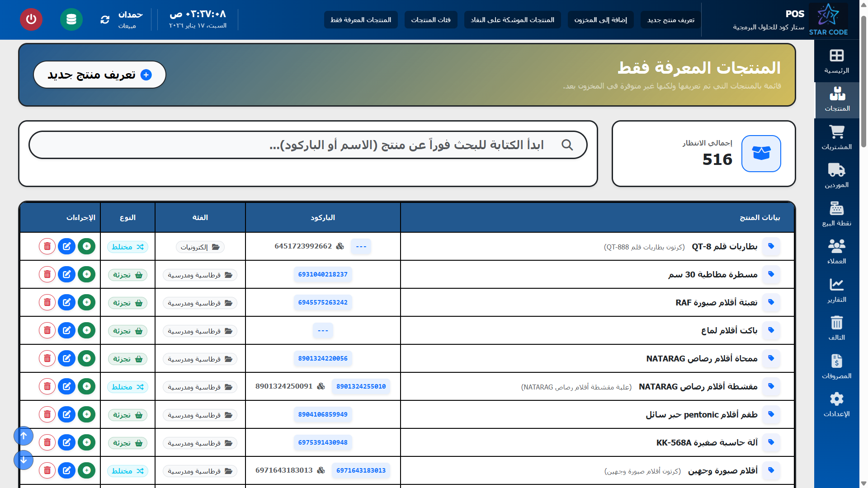Open الموردين truck icon in sidebar
This screenshot has height=488, width=868.
(836, 176)
